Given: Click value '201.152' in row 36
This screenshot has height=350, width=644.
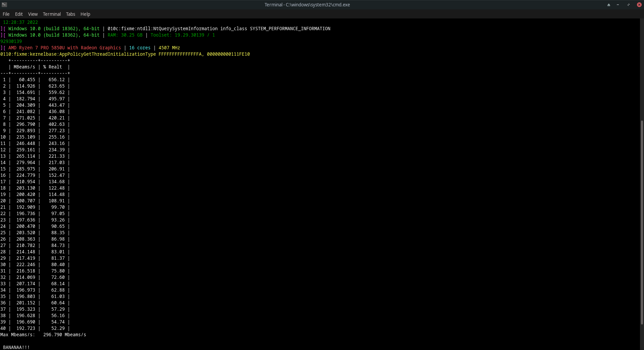Looking at the screenshot, I should tap(26, 303).
